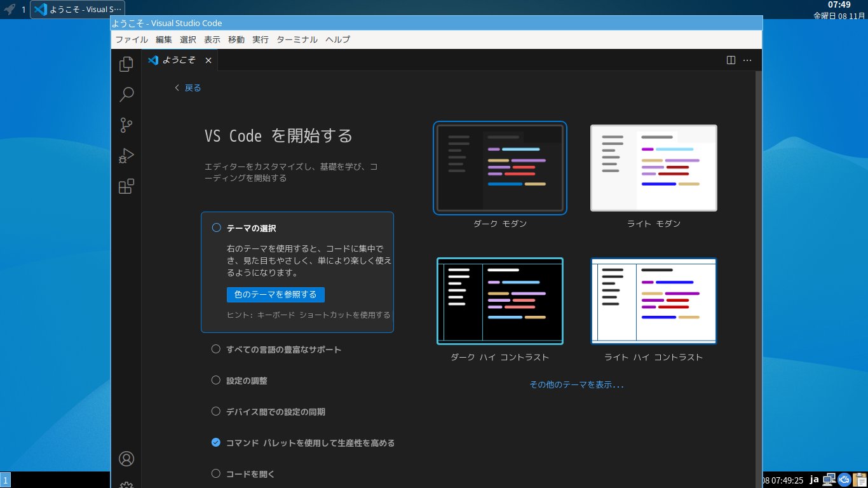Select the テーマの選択 step radio
Screen dimensions: 868x488
click(217, 227)
